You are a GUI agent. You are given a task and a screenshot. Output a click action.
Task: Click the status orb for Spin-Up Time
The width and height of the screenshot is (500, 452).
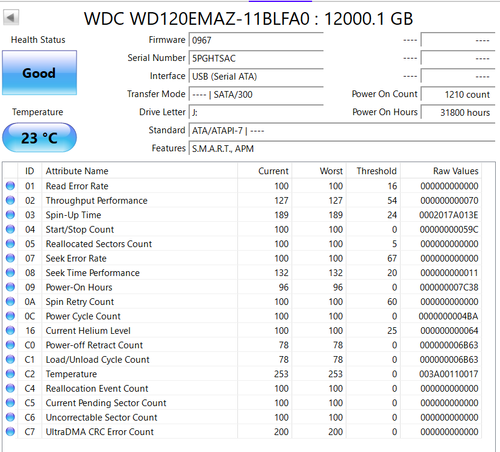tap(10, 215)
